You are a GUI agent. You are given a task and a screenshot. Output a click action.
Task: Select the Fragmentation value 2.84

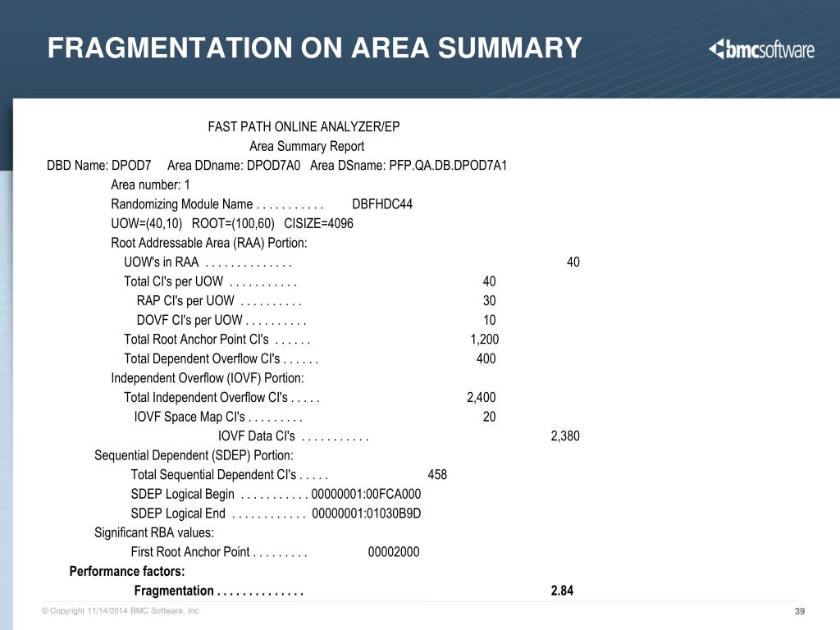coord(562,591)
